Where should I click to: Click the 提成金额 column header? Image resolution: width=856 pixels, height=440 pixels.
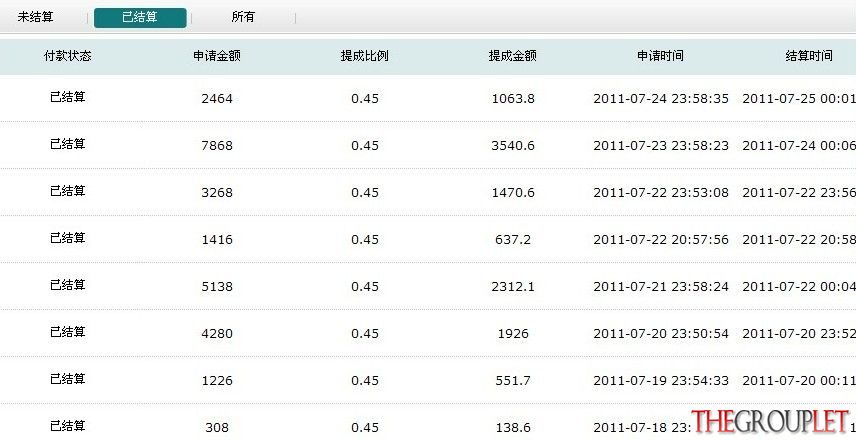point(513,56)
